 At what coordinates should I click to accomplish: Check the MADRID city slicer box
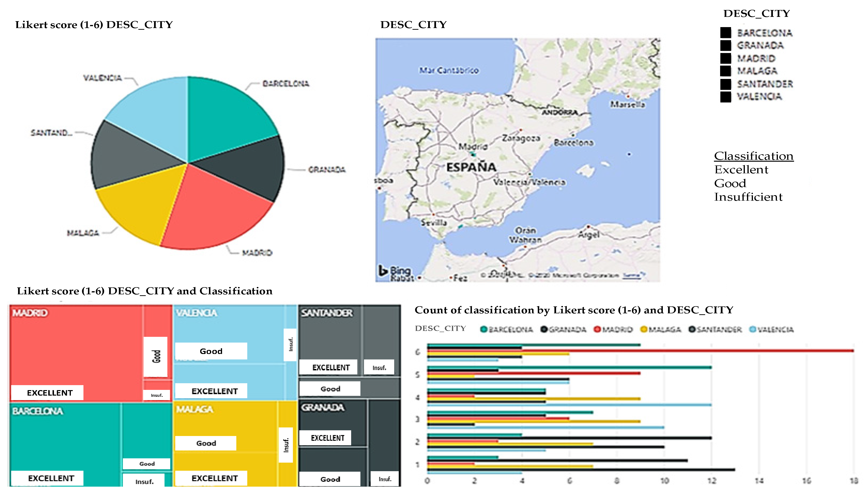point(725,58)
